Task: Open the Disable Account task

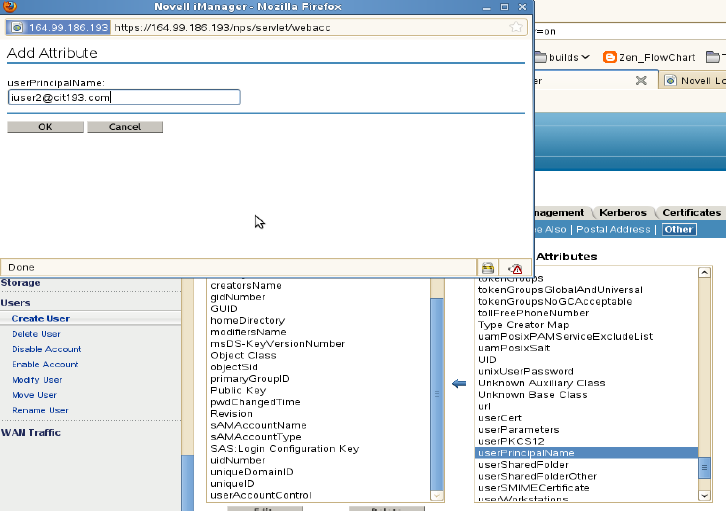Action: (46, 349)
